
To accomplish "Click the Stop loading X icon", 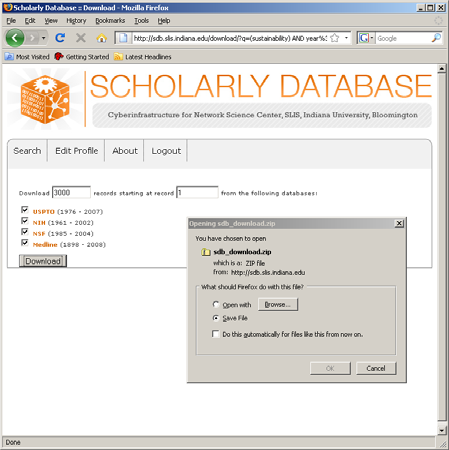I will pos(81,38).
